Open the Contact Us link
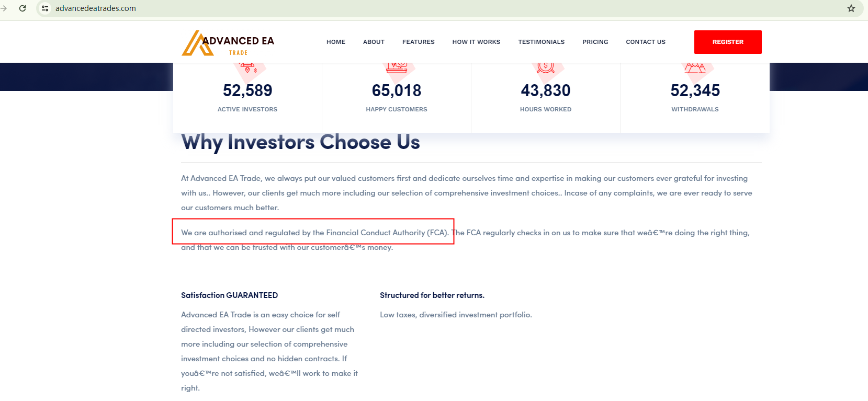Screen dimensions: 868x401 coord(646,42)
